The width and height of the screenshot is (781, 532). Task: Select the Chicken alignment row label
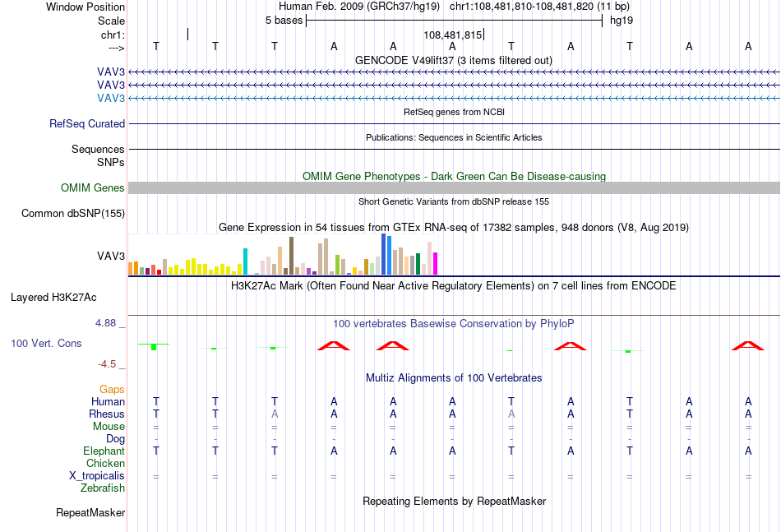tap(105, 463)
